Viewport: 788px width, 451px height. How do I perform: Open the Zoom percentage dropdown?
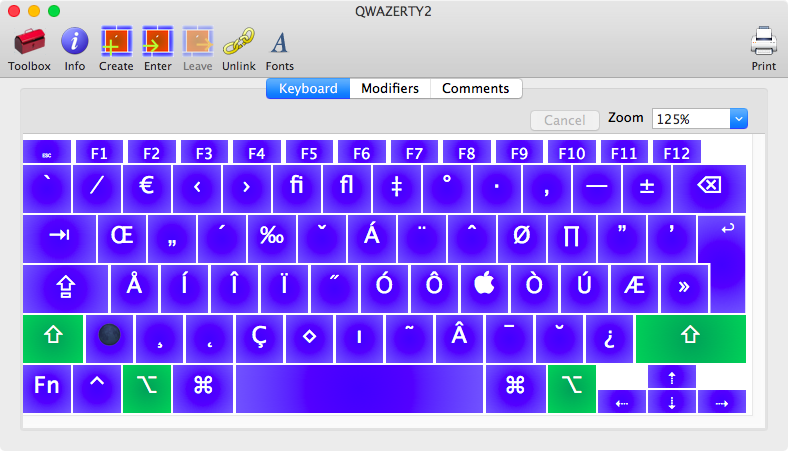[x=739, y=119]
